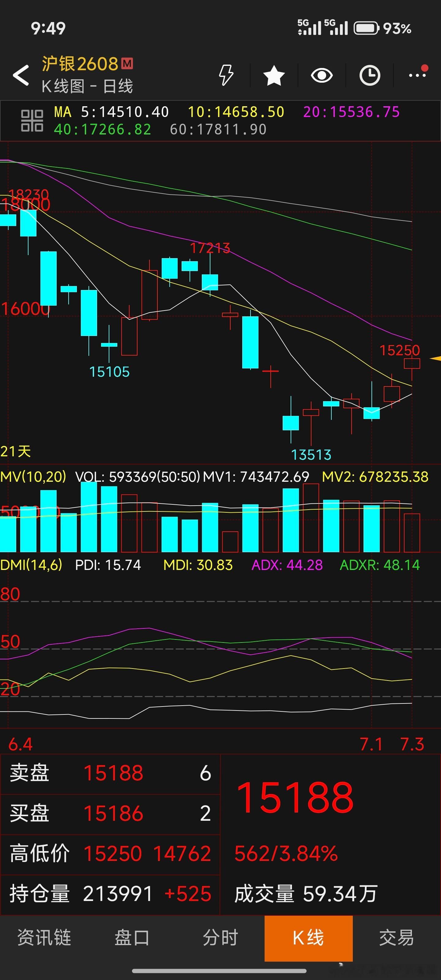Image resolution: width=441 pixels, height=980 pixels.
Task: Tap the battery 93% indicator
Action: point(383,28)
